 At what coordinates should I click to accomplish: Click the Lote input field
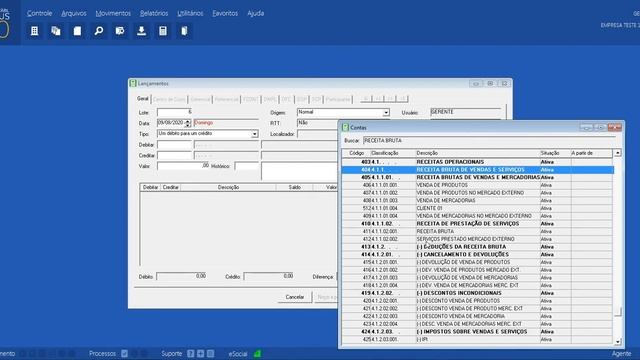pos(174,112)
